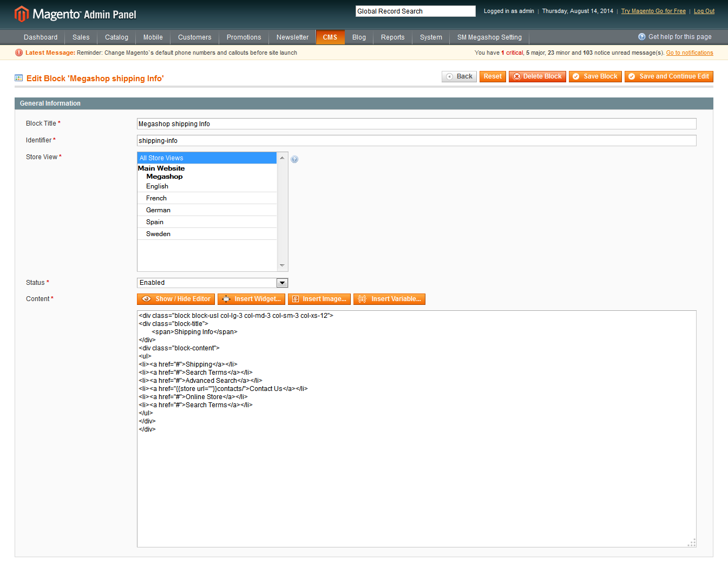The width and height of the screenshot is (728, 561).
Task: Click store view list scroll-down arrow
Action: [282, 265]
